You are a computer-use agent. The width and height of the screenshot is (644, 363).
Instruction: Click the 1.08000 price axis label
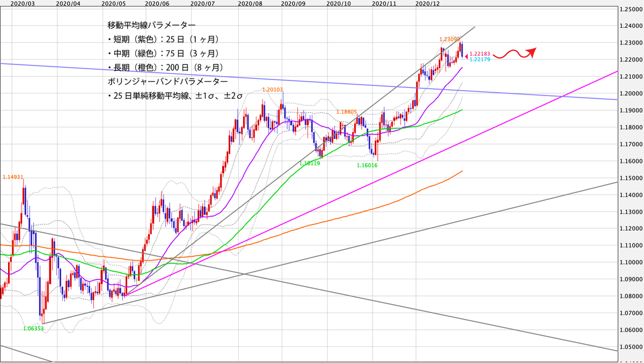[631, 297]
